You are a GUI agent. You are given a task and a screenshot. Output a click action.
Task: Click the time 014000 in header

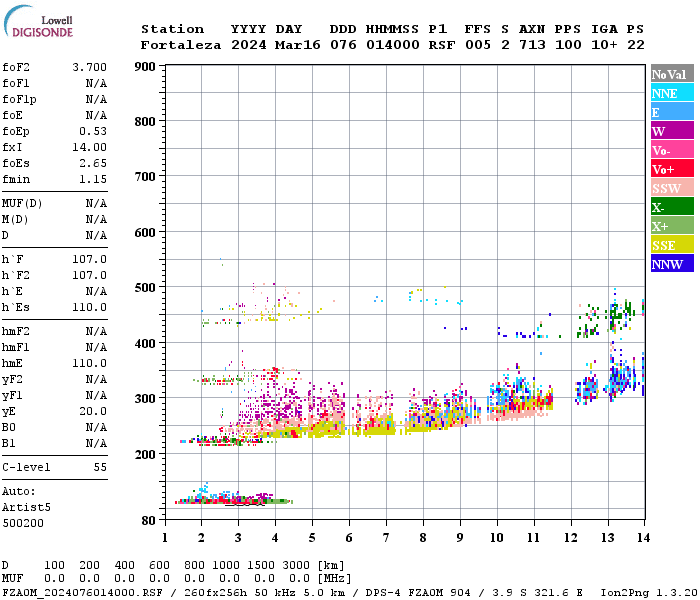click(x=393, y=45)
